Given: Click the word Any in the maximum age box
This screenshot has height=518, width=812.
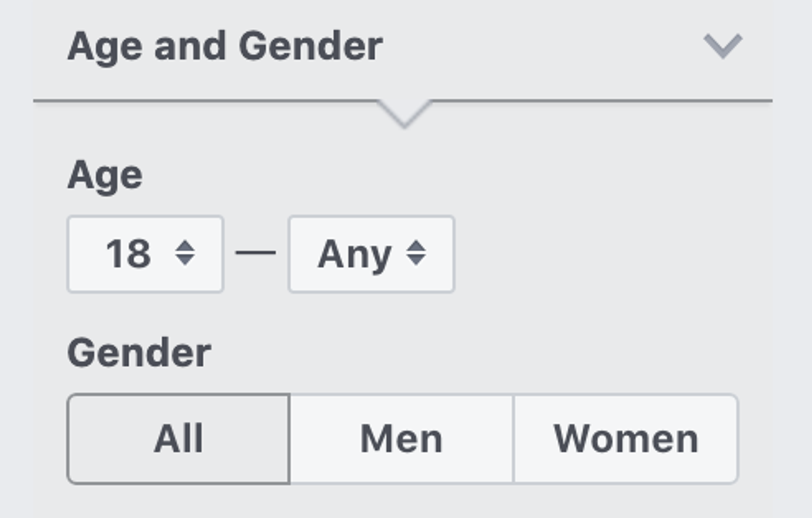Looking at the screenshot, I should click(x=355, y=256).
